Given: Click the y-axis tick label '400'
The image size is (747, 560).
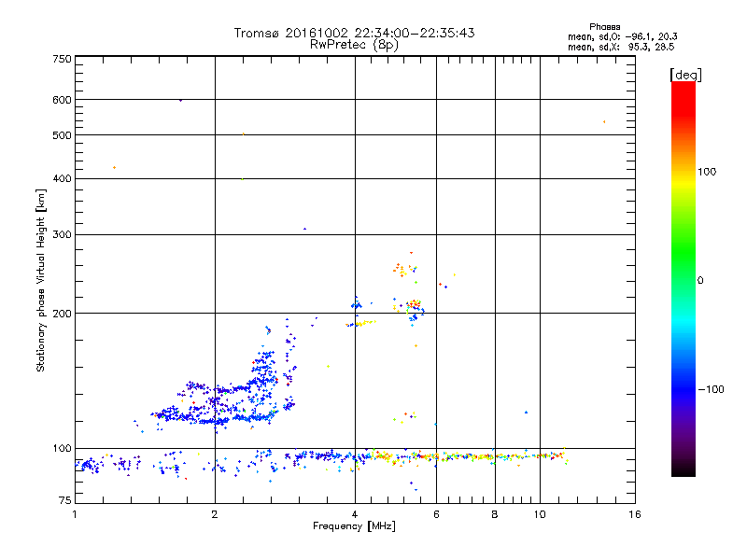Looking at the screenshot, I should (62, 178).
